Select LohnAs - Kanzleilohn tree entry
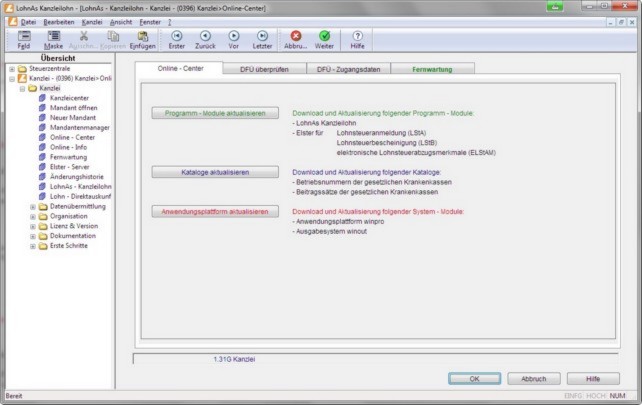642x405 pixels. [80, 186]
